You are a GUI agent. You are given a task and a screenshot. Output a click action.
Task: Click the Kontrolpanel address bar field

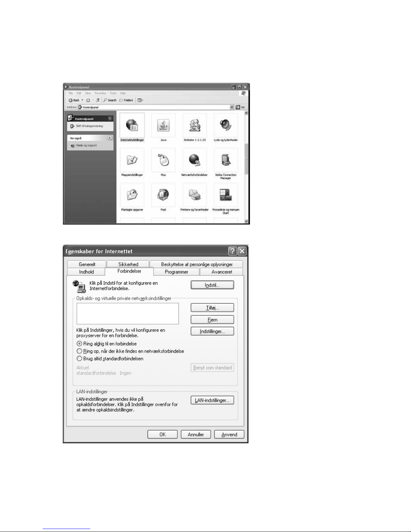(156, 107)
